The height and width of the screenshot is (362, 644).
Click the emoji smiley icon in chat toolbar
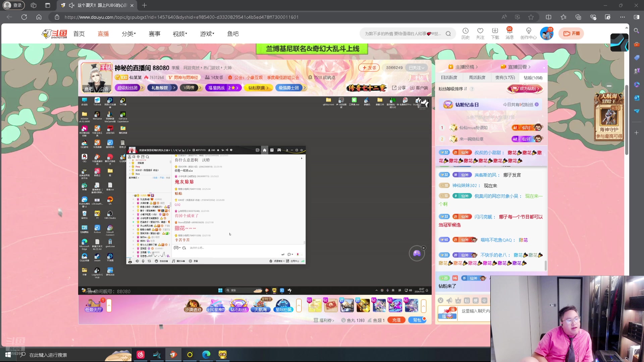pyautogui.click(x=440, y=300)
